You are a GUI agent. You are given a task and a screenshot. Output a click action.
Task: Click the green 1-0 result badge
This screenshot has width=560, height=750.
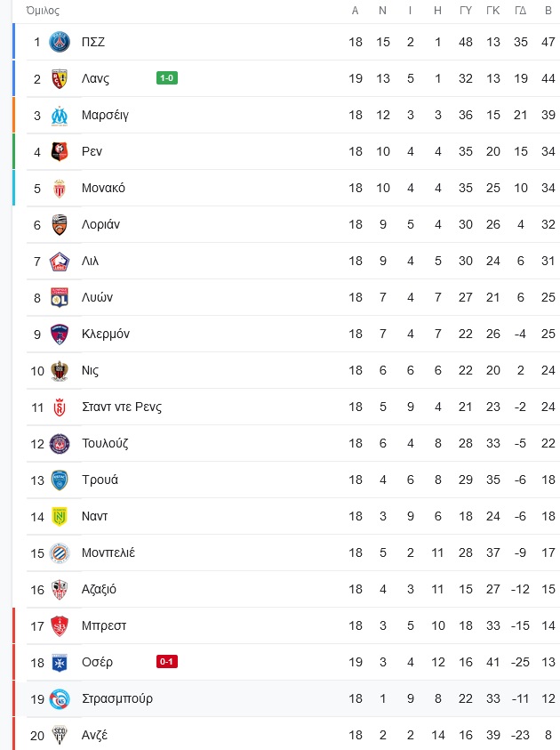(167, 78)
